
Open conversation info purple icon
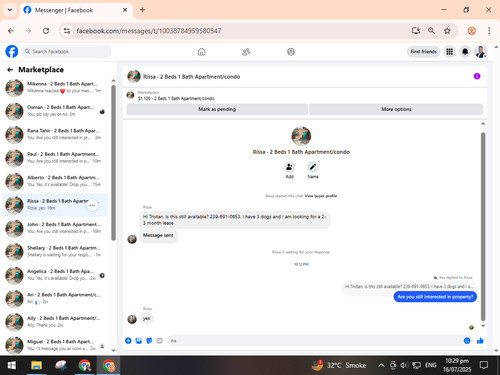[x=477, y=76]
